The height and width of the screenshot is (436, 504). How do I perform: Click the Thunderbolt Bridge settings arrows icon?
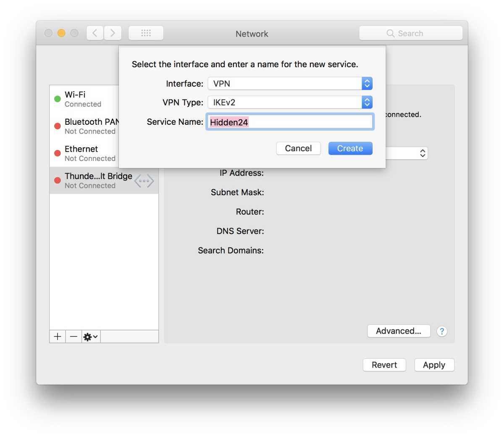coord(144,180)
